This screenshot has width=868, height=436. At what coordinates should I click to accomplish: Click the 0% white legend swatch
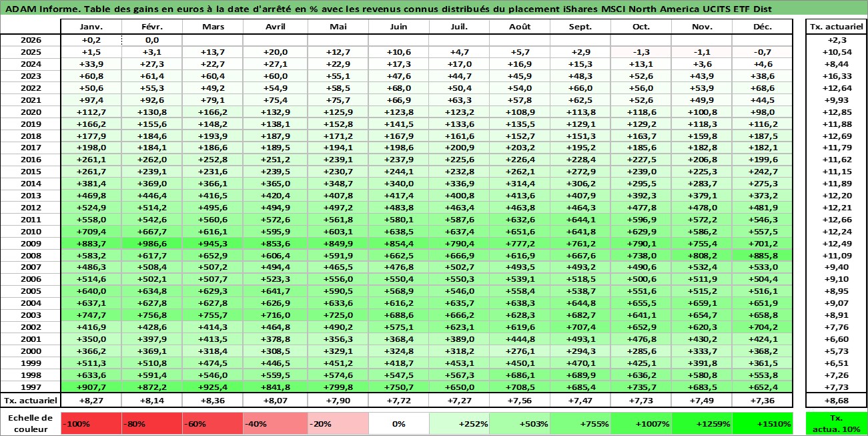(398, 423)
